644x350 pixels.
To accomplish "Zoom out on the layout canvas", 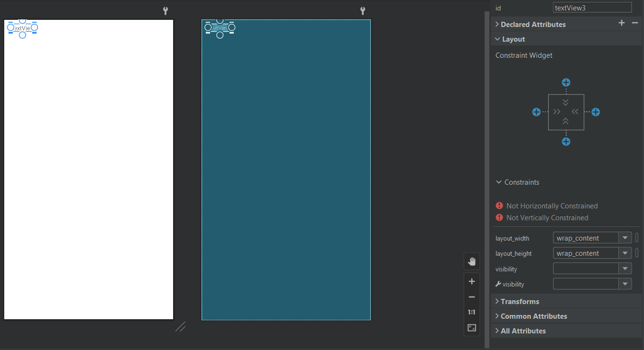I will pyautogui.click(x=471, y=296).
